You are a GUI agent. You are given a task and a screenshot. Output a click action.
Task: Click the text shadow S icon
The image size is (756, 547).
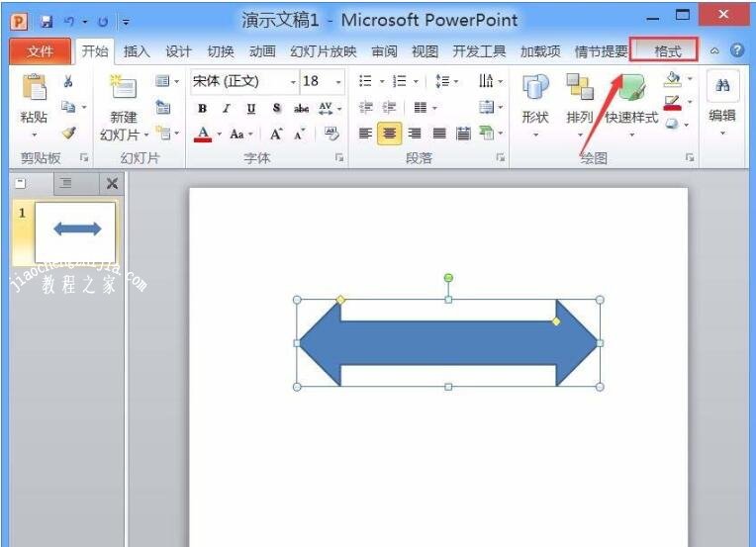(276, 109)
